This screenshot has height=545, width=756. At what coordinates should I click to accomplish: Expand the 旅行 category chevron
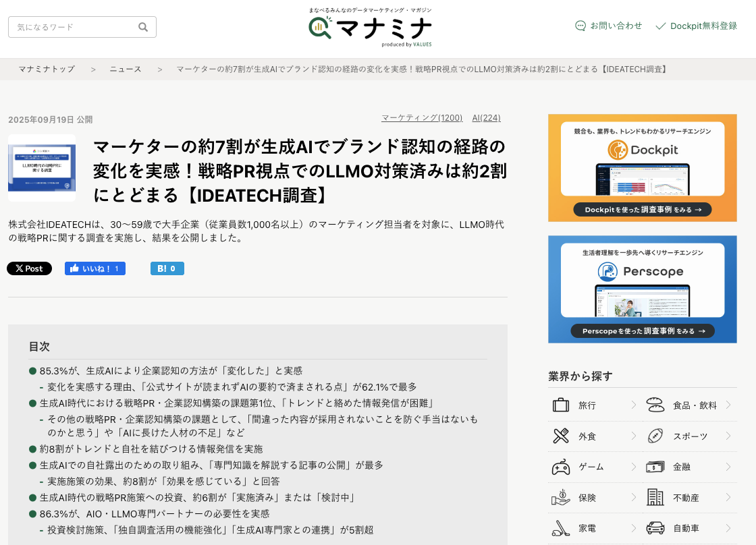(x=634, y=405)
